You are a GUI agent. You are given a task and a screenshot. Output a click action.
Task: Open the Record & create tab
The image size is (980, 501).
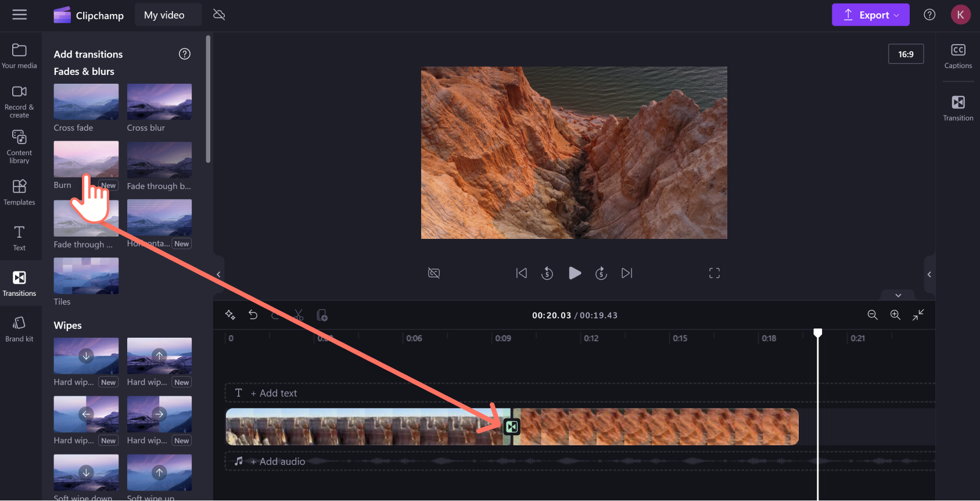[x=19, y=102]
